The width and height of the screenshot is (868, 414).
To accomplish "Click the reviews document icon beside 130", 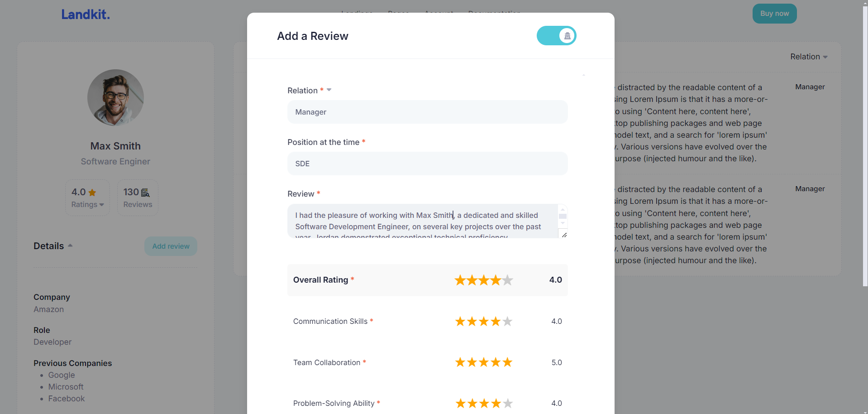I will (145, 193).
